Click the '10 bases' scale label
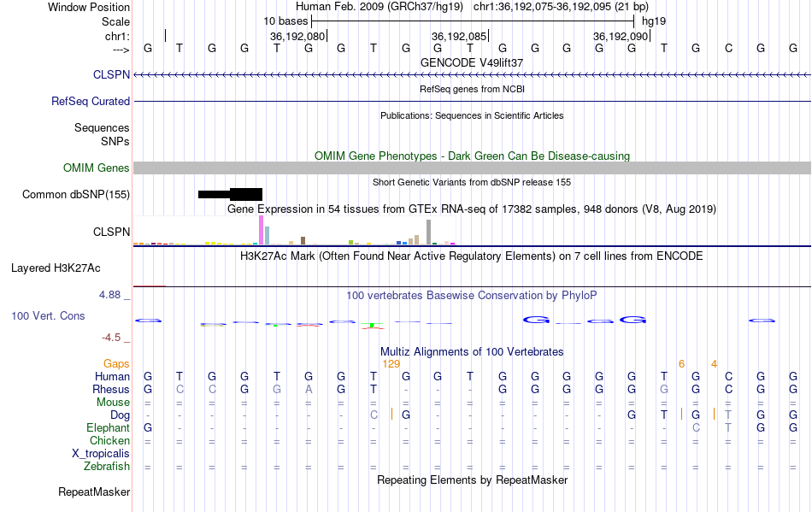Image resolution: width=812 pixels, height=512 pixels. click(285, 21)
